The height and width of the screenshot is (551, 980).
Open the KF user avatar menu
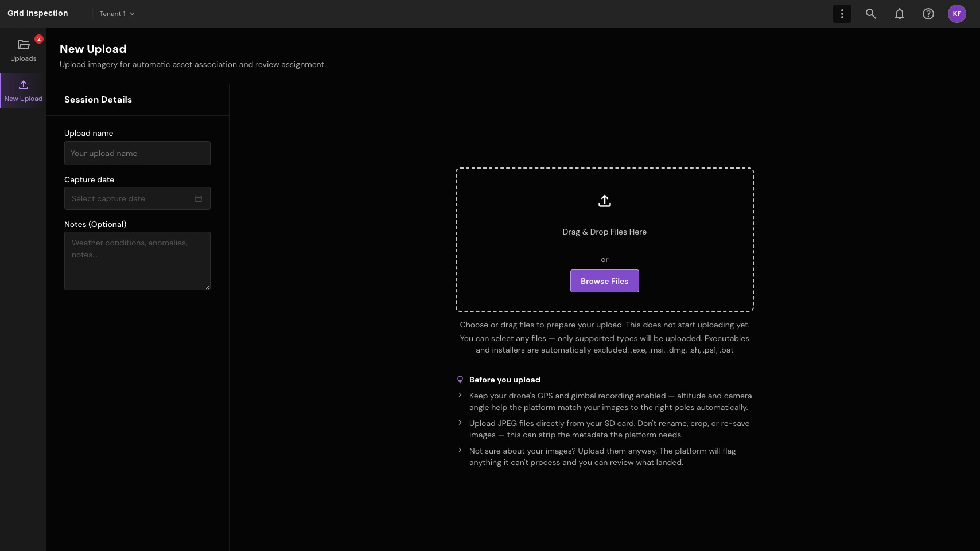(x=956, y=14)
